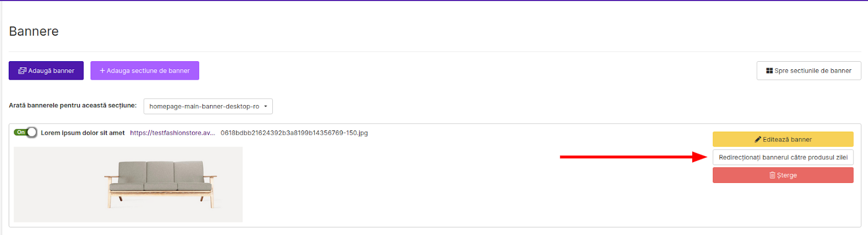868x235 pixels.
Task: Go to Spre sectiunile de banner
Action: pyautogui.click(x=808, y=71)
